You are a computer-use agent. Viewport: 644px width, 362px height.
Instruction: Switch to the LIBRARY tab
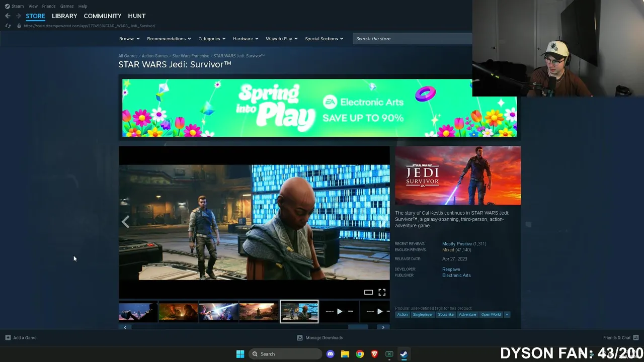64,16
